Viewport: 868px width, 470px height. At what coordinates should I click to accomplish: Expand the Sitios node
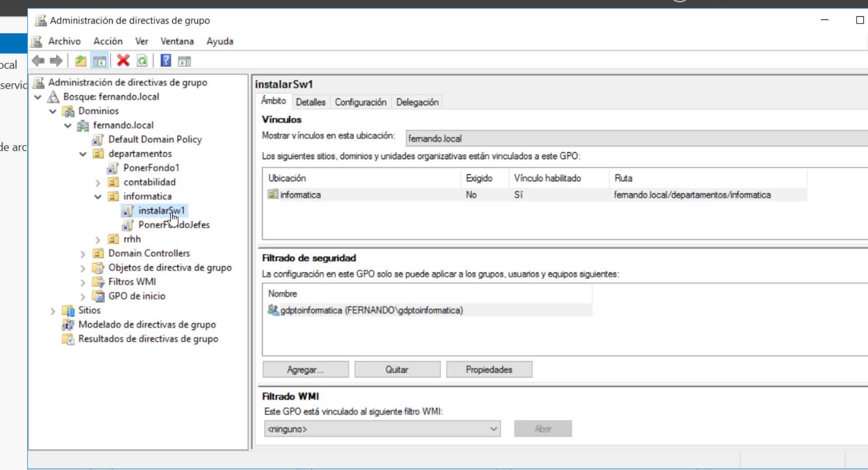53,311
